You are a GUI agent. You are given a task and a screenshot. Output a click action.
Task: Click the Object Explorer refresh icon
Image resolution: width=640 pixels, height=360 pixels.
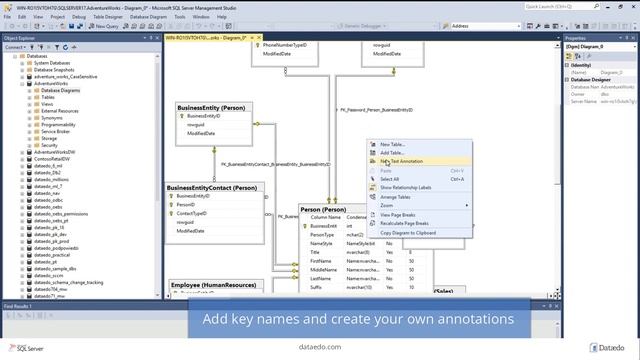click(x=65, y=47)
